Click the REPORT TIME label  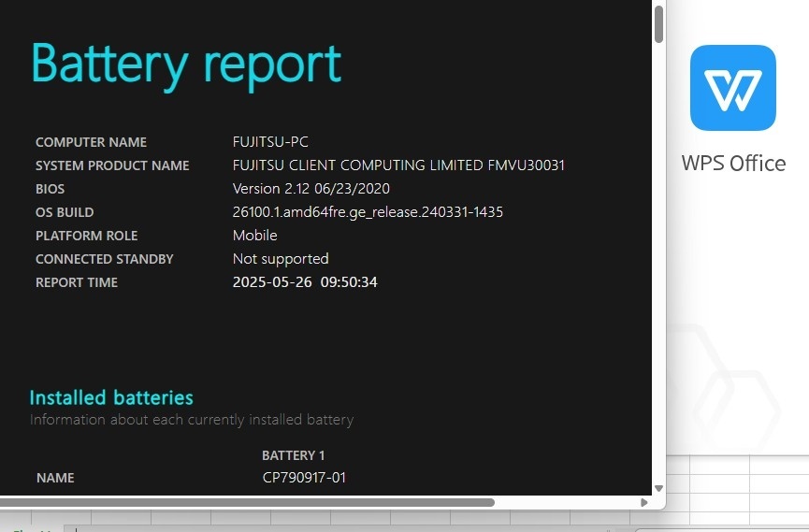point(77,282)
